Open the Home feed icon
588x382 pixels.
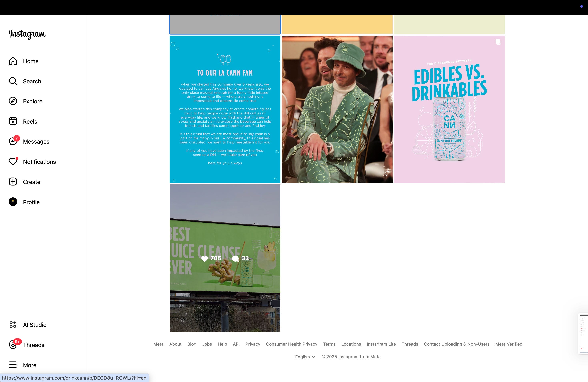click(13, 61)
